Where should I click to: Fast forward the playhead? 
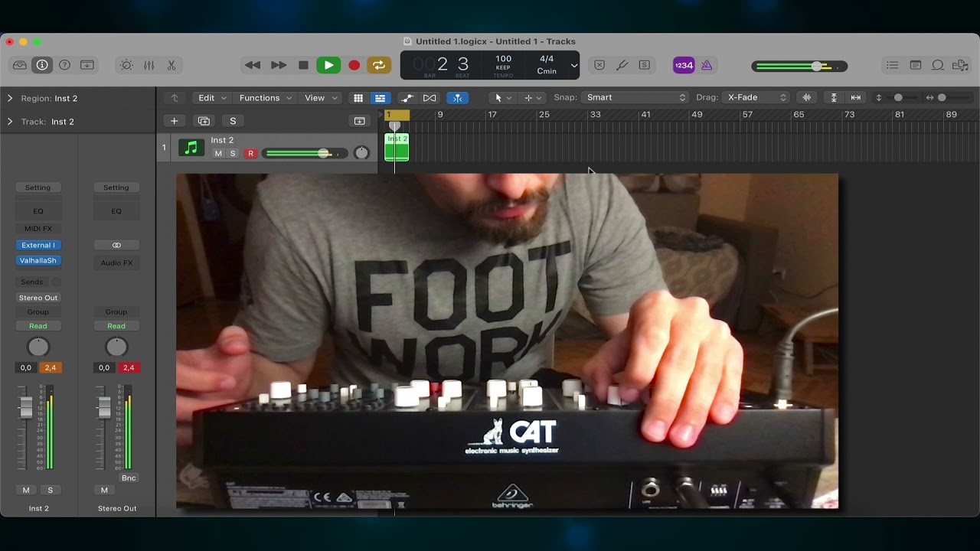click(x=279, y=65)
